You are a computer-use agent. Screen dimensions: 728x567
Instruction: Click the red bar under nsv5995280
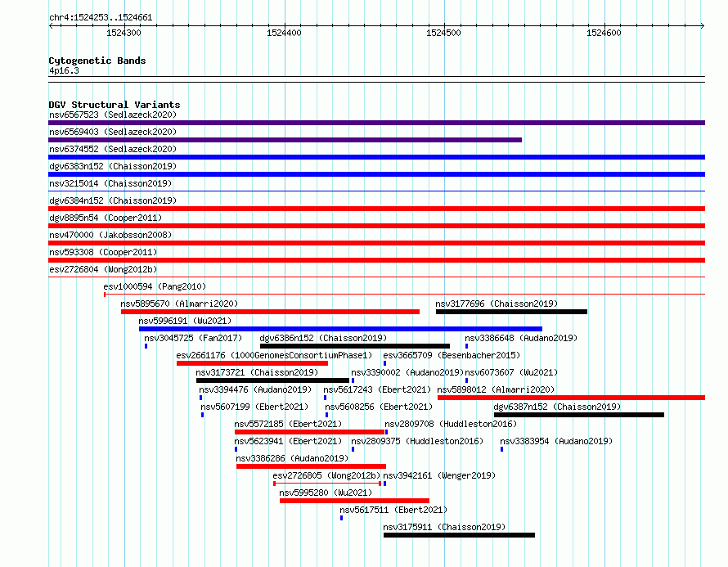[355, 501]
